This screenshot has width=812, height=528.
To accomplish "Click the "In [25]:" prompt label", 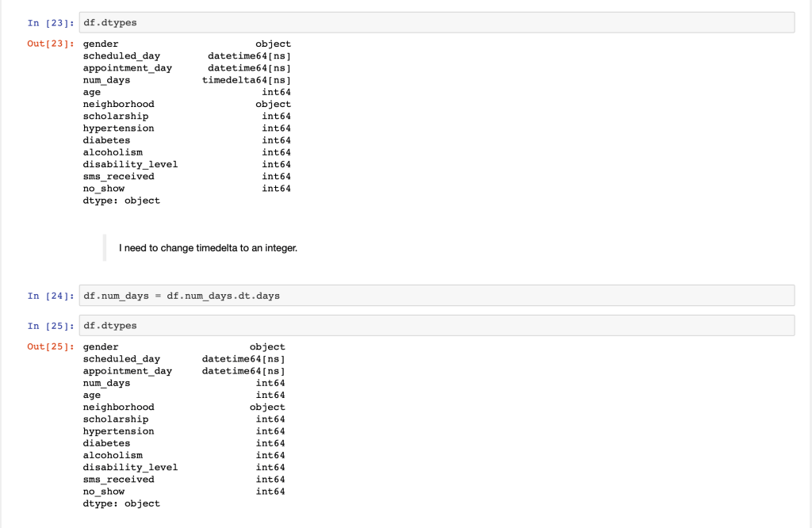I will click(x=51, y=326).
